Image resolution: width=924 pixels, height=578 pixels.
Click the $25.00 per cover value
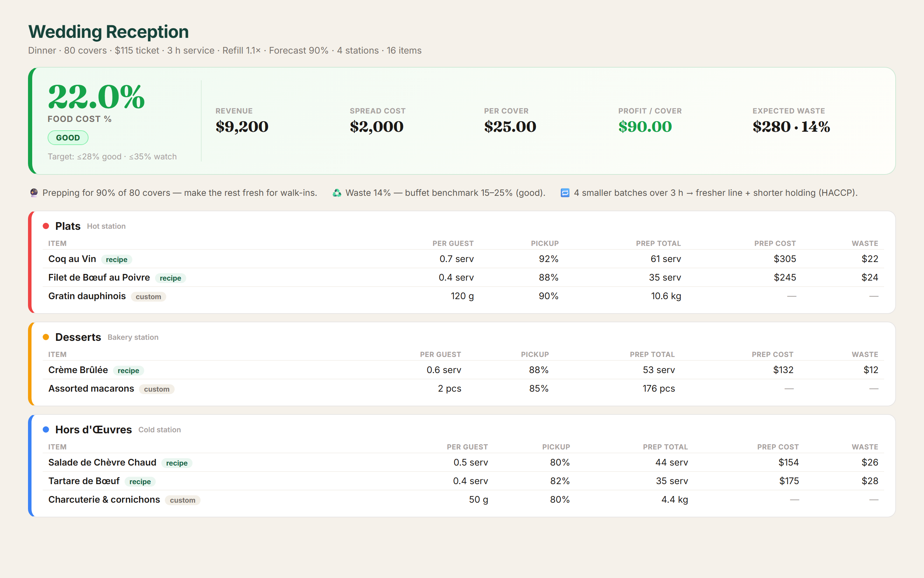click(x=510, y=126)
